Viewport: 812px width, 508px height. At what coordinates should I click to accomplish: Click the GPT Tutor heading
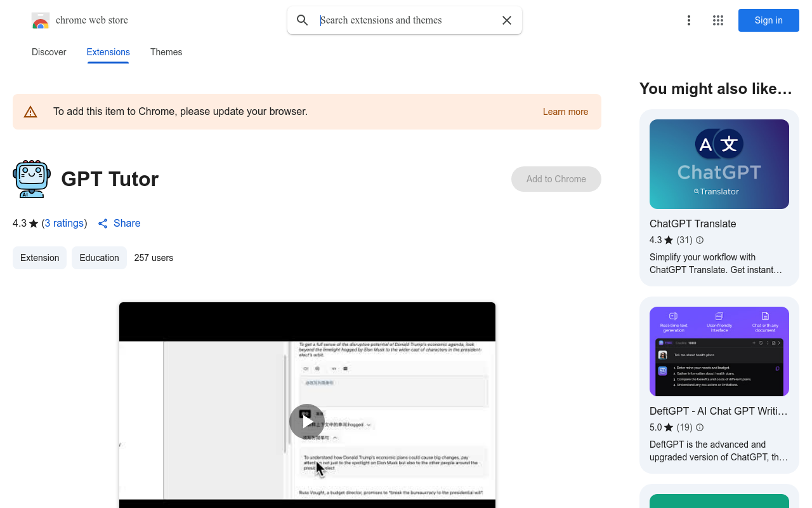pyautogui.click(x=110, y=179)
